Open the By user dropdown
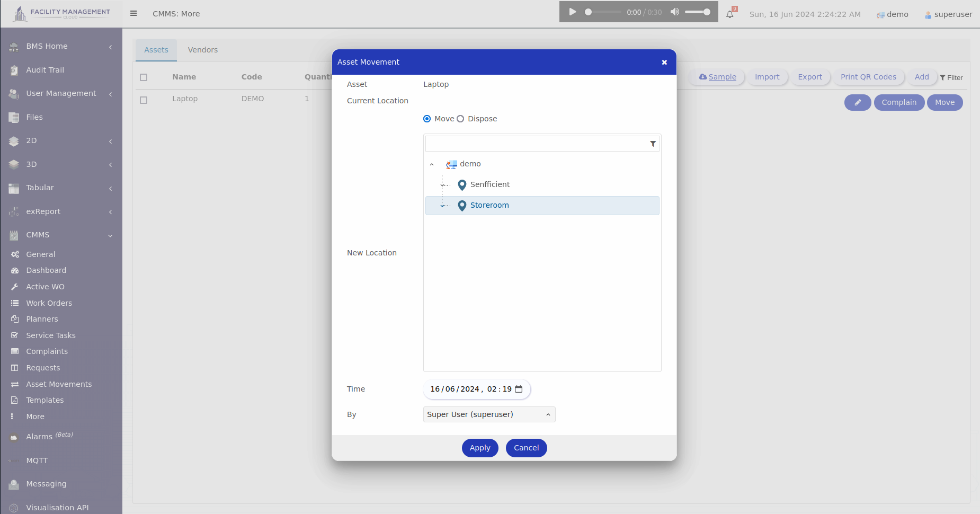The height and width of the screenshot is (514, 980). click(489, 414)
